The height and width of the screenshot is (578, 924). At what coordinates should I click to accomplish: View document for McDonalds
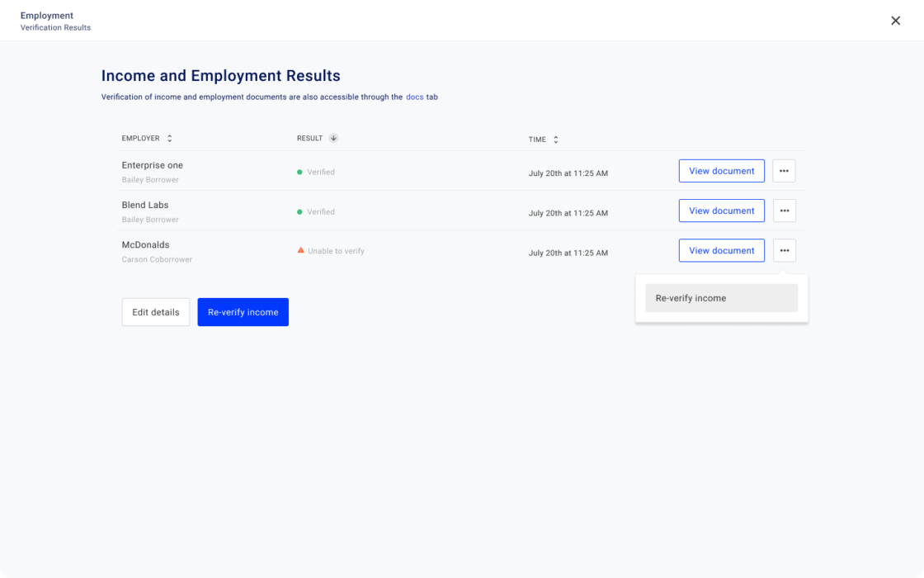(x=721, y=250)
